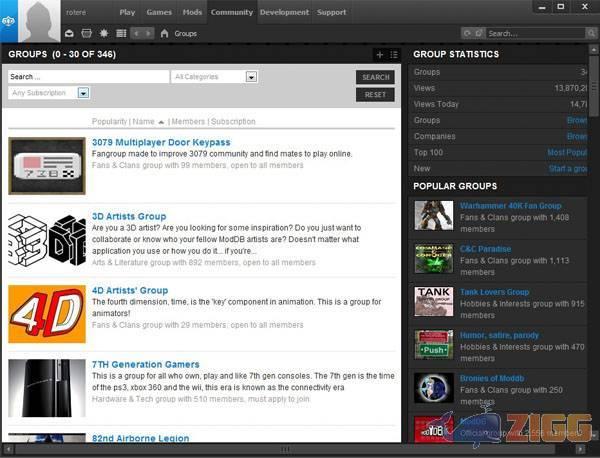Click the sun-shaped icon in toolbar
600x458 pixels.
pos(103,33)
